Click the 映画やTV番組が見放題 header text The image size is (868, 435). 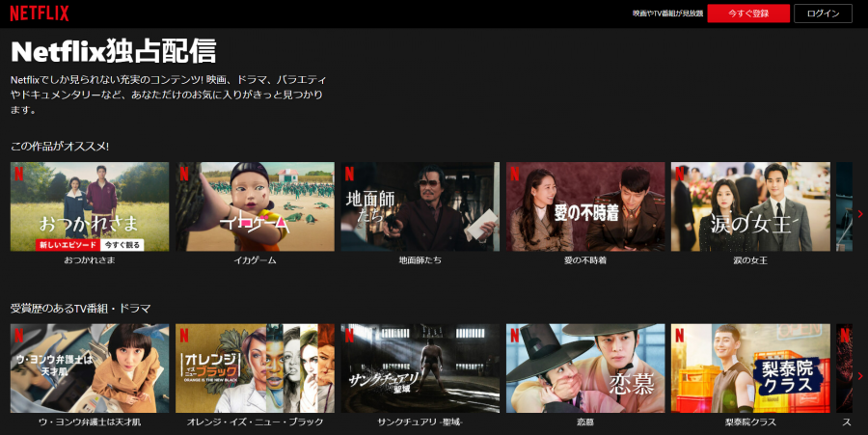tap(667, 14)
